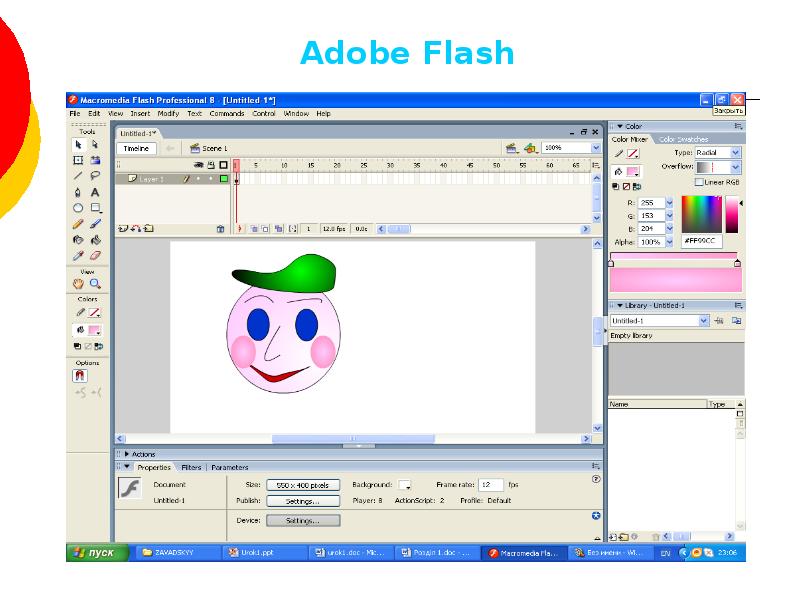Select the Hand tool
800x600 pixels.
click(x=78, y=284)
